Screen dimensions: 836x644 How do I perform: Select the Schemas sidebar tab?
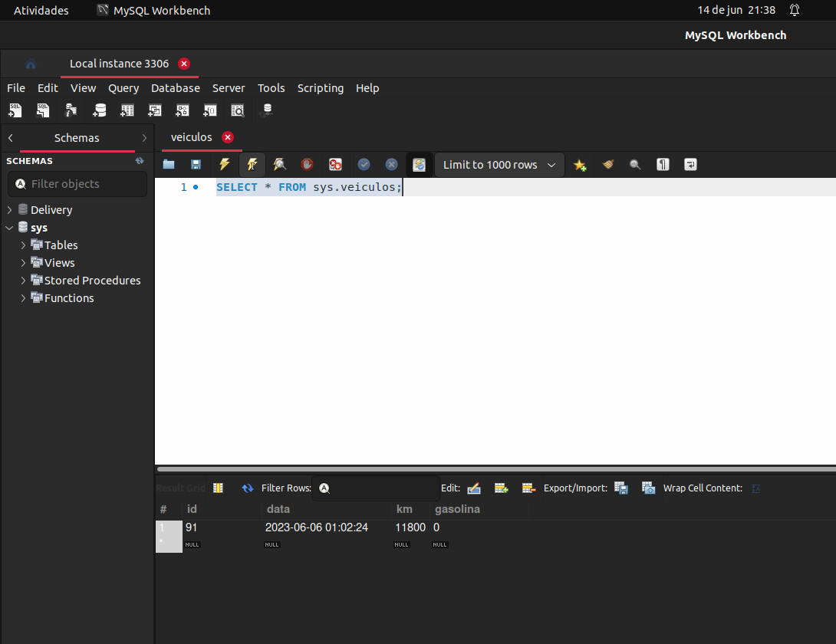(x=77, y=137)
